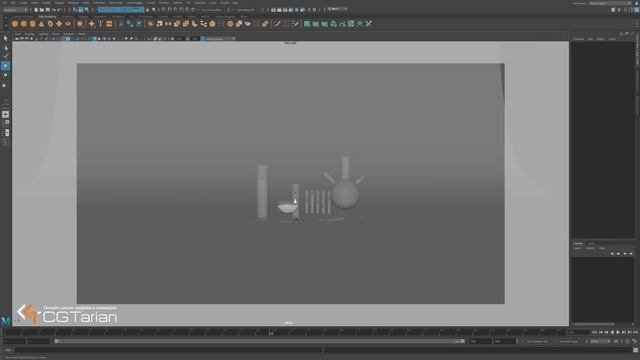Create a polygon plane from the shelf
The height and width of the screenshot is (360, 640).
pos(59,24)
